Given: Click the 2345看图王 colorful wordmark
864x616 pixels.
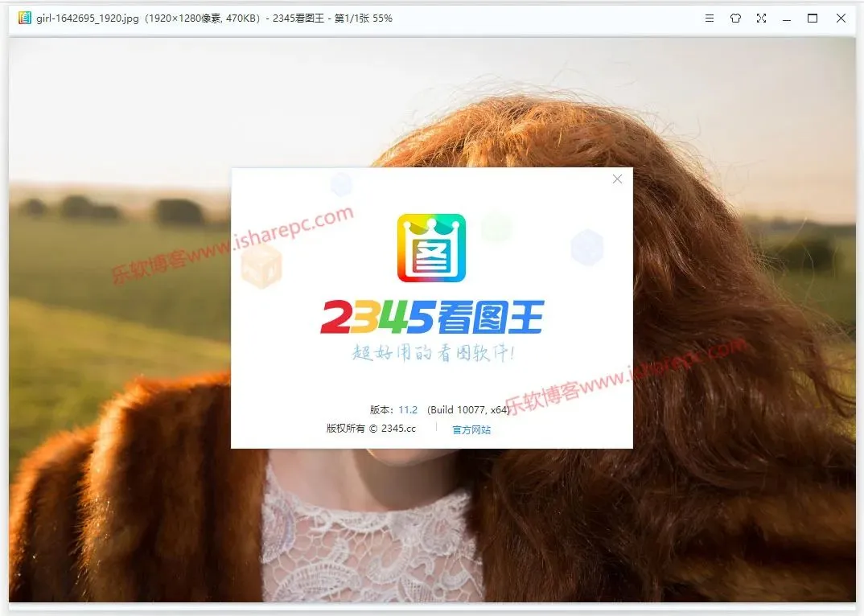Looking at the screenshot, I should 432,317.
